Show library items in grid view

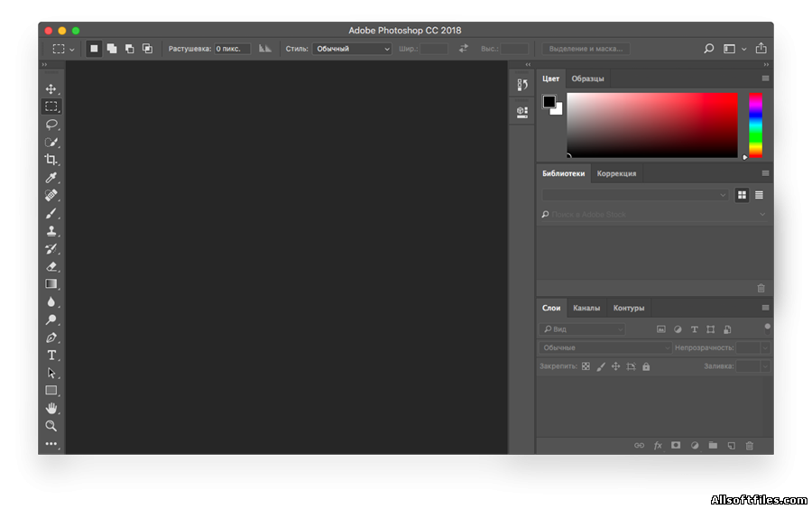coord(743,195)
